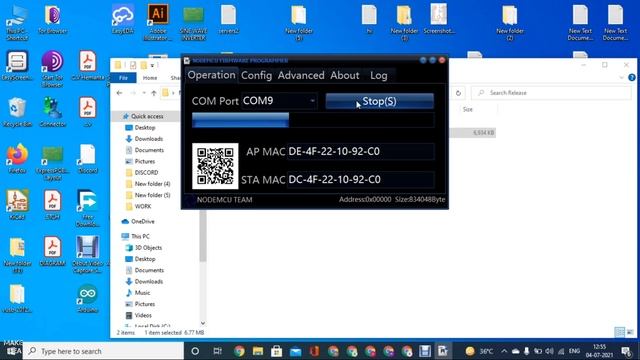Click Properties icon in Explorer quick toolbar
The width and height of the screenshot is (640, 360).
[133, 65]
